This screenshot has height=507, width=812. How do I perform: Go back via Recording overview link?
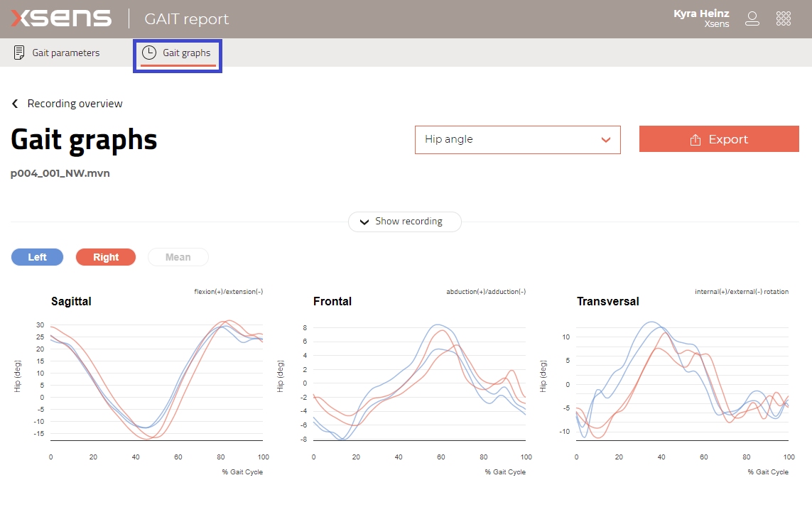pos(75,103)
